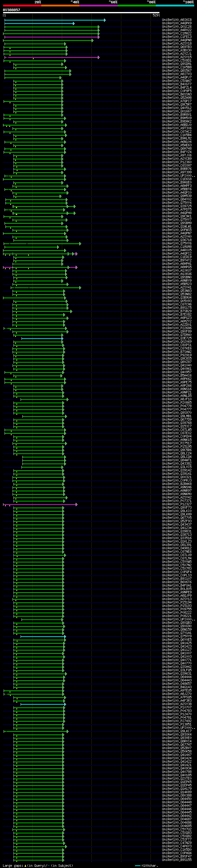Select hit label UniRef100_Q41447

coord(177,755)
